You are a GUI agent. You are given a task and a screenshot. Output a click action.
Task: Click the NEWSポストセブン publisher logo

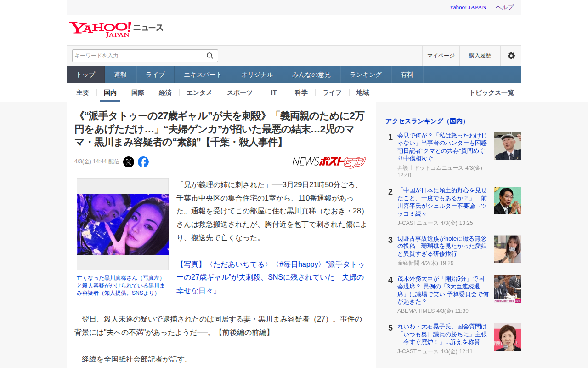click(x=329, y=162)
